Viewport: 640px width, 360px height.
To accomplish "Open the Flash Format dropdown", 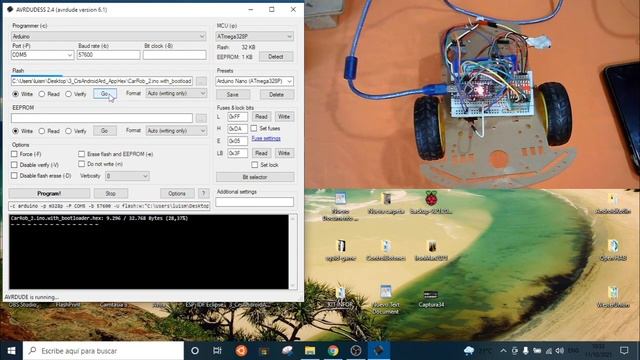I will pos(176,93).
